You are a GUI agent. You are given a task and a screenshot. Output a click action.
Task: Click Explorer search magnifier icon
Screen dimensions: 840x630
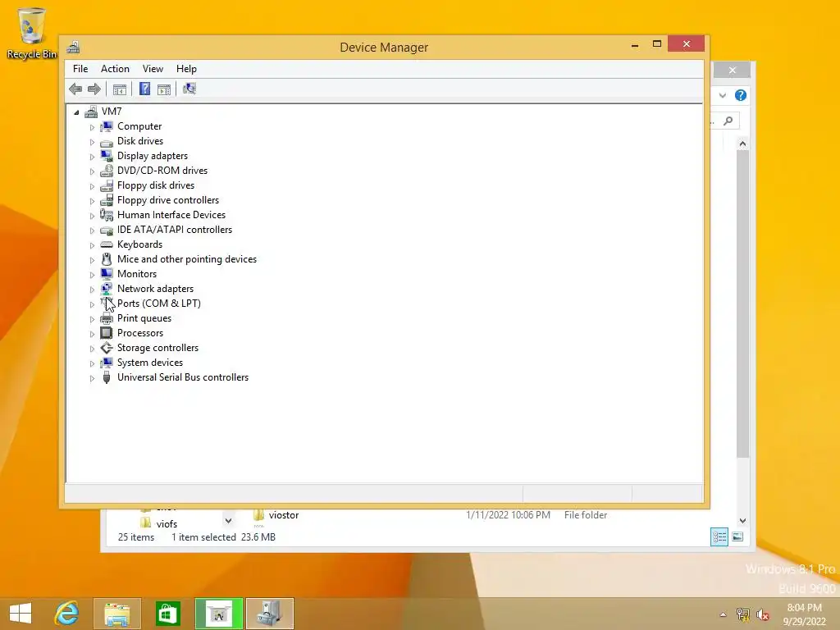(x=728, y=121)
